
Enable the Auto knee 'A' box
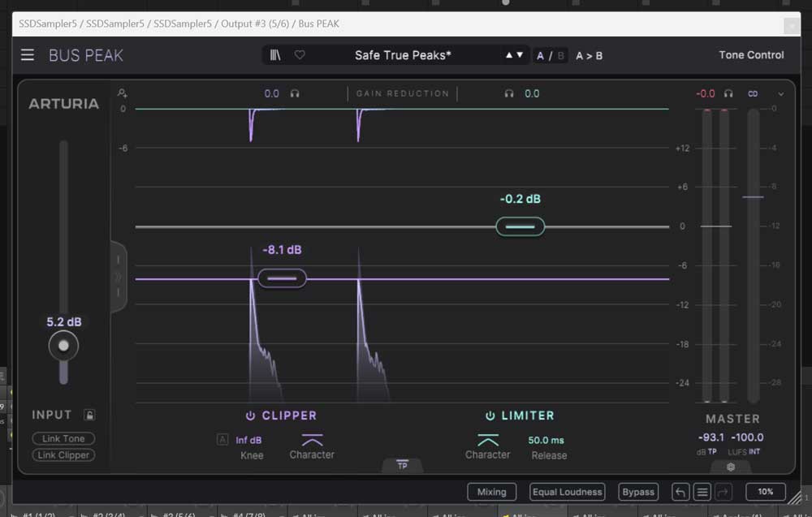pyautogui.click(x=222, y=440)
